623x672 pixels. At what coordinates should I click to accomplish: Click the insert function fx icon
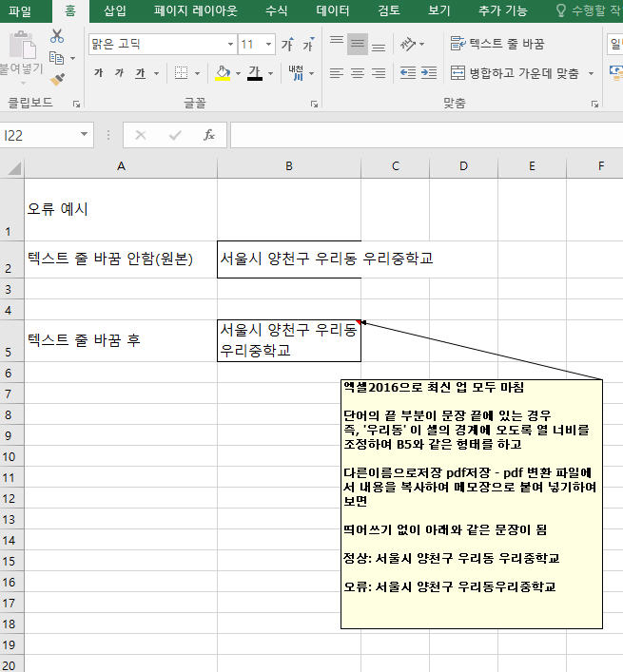[x=209, y=135]
